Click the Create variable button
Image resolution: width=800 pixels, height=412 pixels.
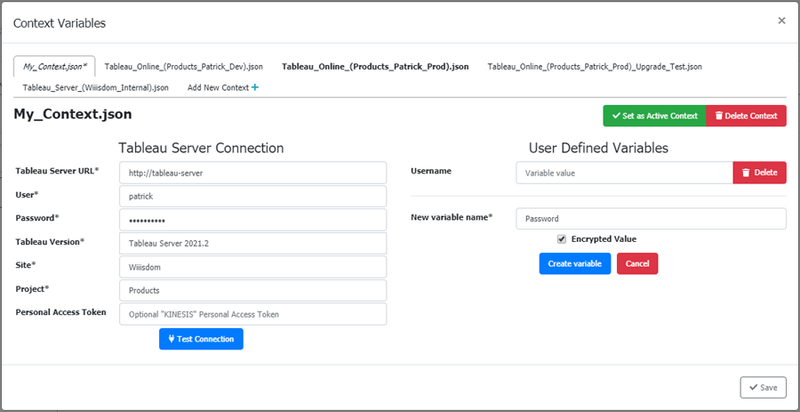tap(575, 264)
